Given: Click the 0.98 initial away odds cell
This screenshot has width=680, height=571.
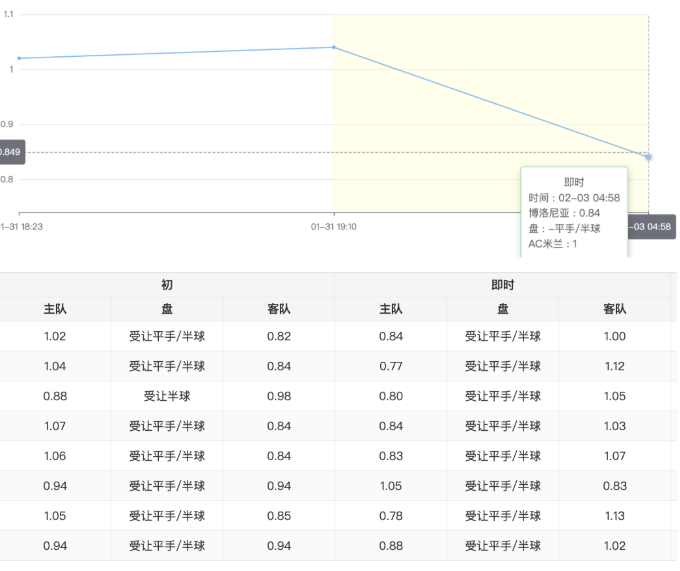Looking at the screenshot, I should (279, 396).
